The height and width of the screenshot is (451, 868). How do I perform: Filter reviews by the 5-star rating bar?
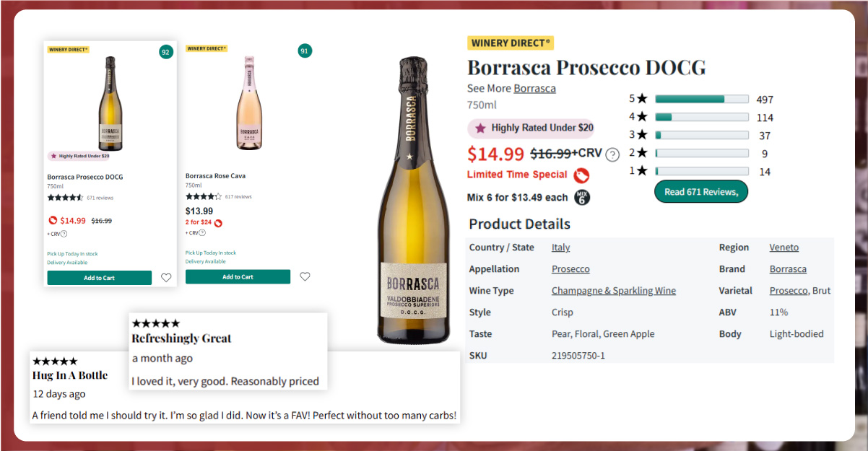point(701,99)
